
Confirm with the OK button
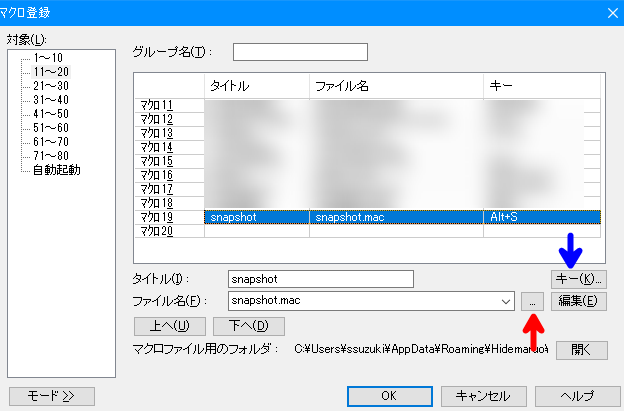tap(390, 396)
